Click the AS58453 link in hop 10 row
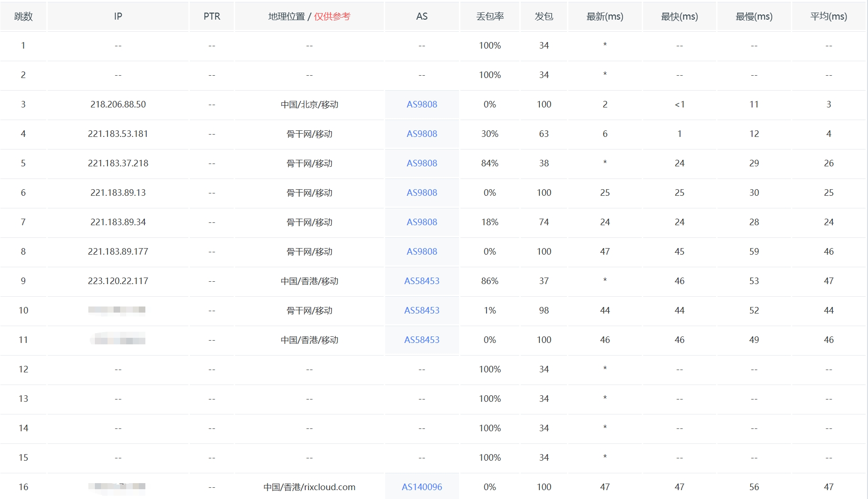The image size is (868, 499). [422, 310]
